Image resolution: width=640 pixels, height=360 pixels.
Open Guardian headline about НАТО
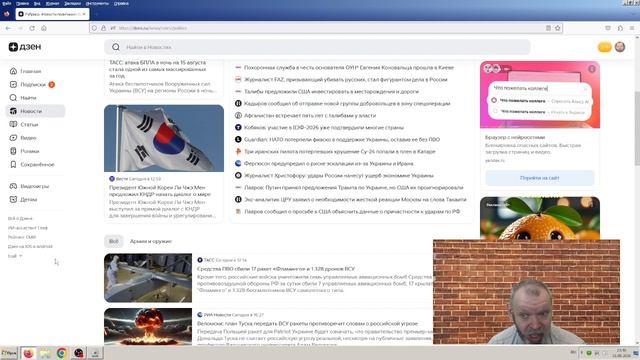342,140
